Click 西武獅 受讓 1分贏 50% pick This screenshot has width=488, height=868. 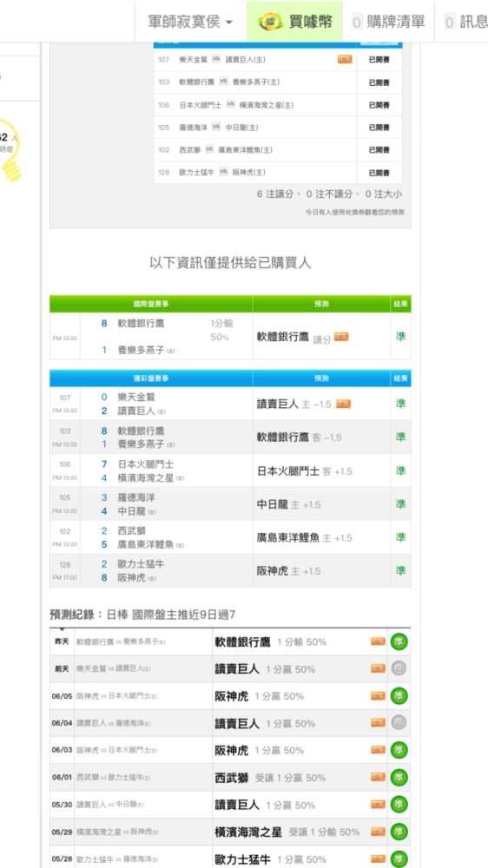(270, 778)
